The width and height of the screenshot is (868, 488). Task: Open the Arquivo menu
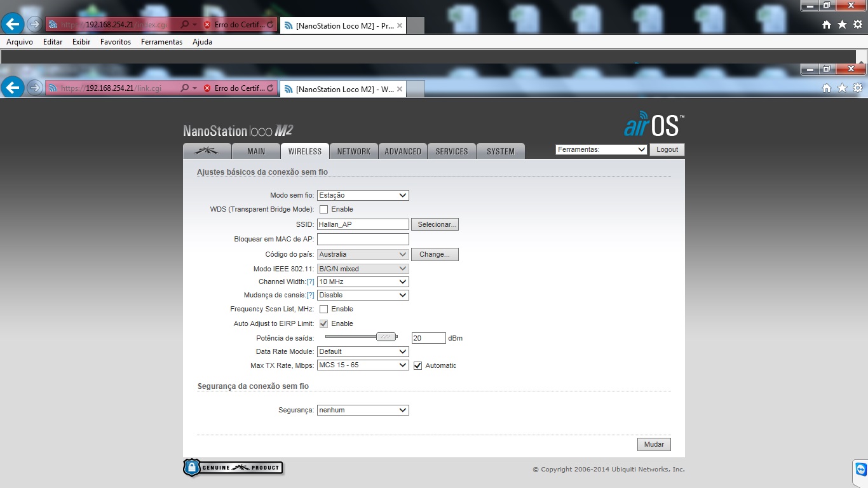(20, 42)
